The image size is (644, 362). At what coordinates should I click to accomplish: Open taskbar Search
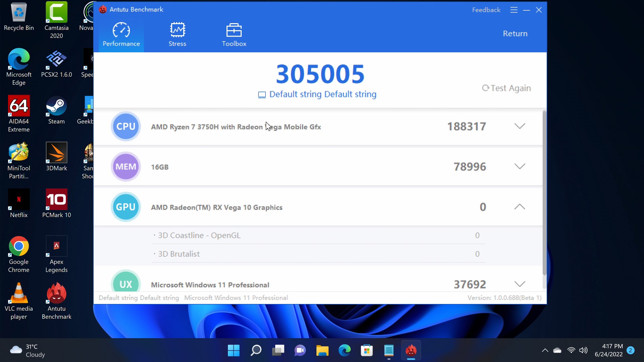[x=256, y=351]
